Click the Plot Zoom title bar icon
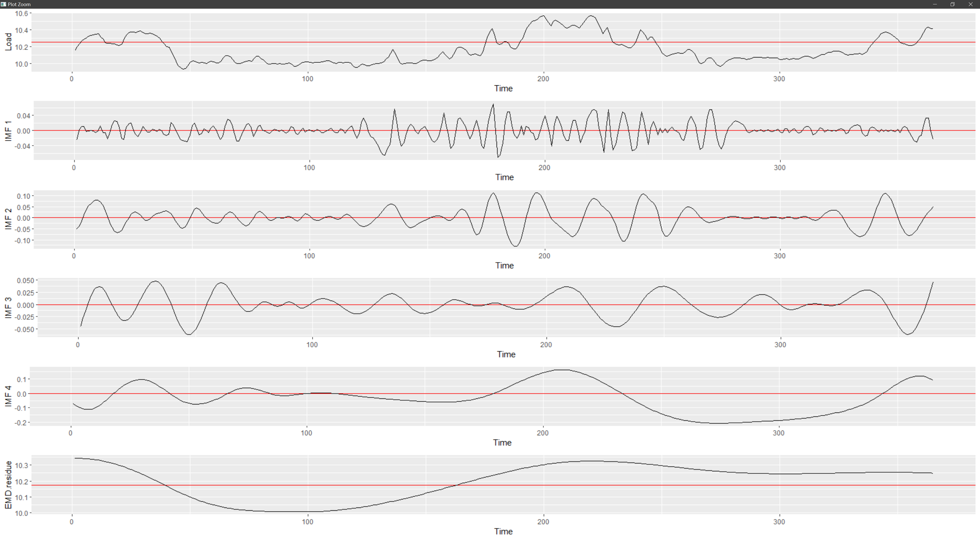 click(3, 4)
